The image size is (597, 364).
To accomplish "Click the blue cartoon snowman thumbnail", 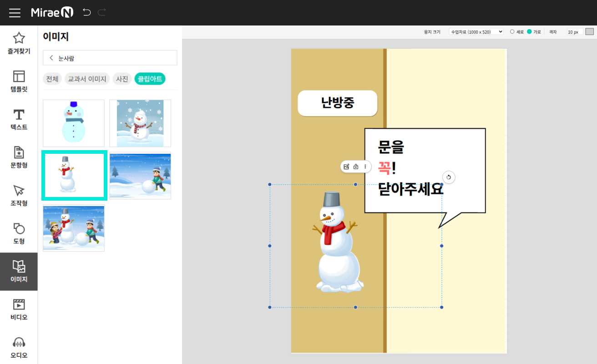I will (74, 123).
